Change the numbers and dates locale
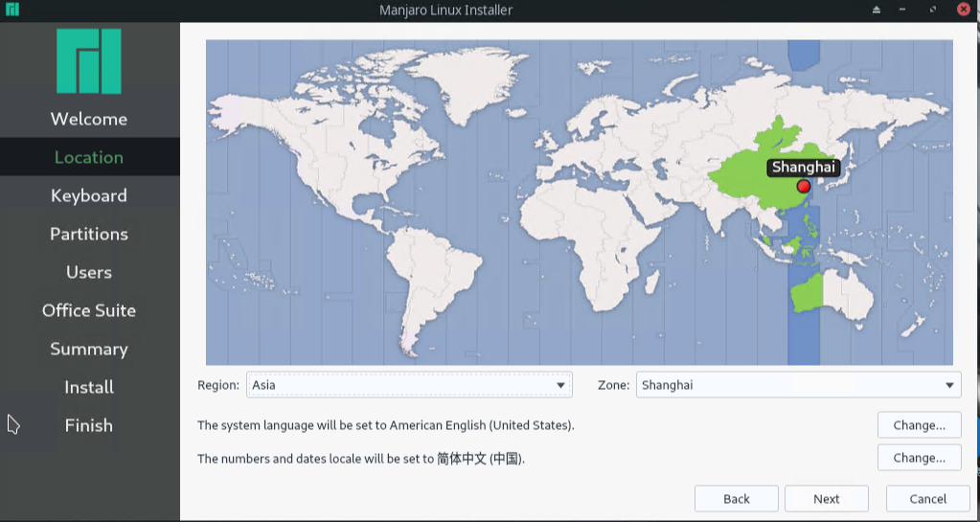Viewport: 980px width, 522px height. point(919,458)
